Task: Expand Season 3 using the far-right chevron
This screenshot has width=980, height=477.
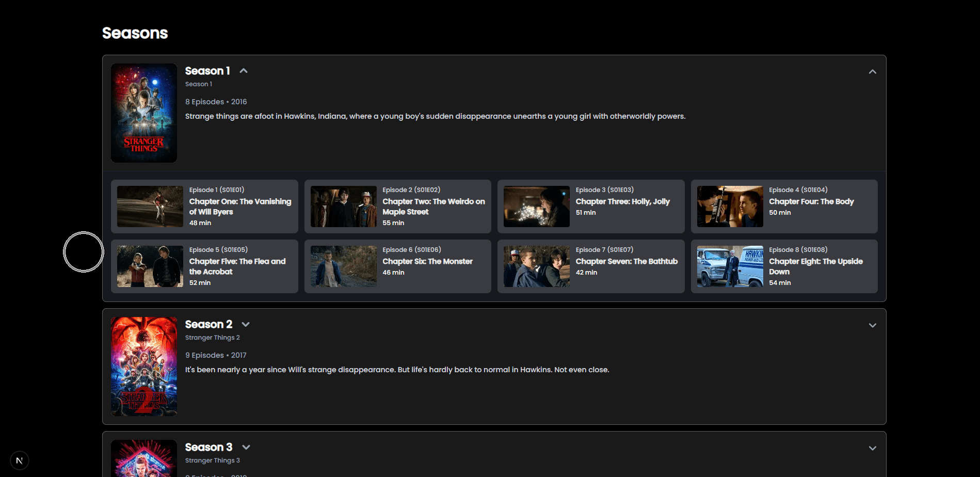Action: point(872,448)
